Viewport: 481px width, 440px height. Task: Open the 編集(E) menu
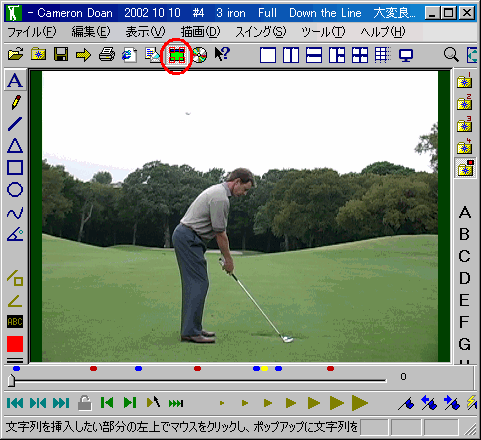point(91,32)
